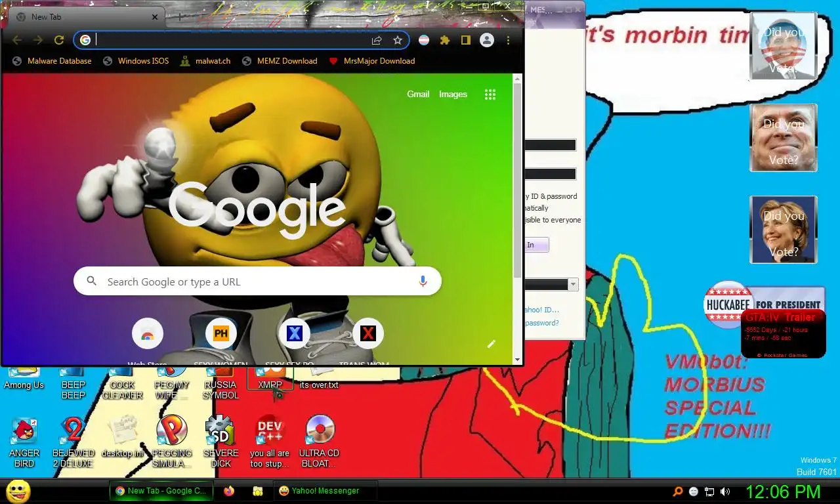The height and width of the screenshot is (504, 840).
Task: Open the Chrome profile avatar menu
Action: [487, 40]
